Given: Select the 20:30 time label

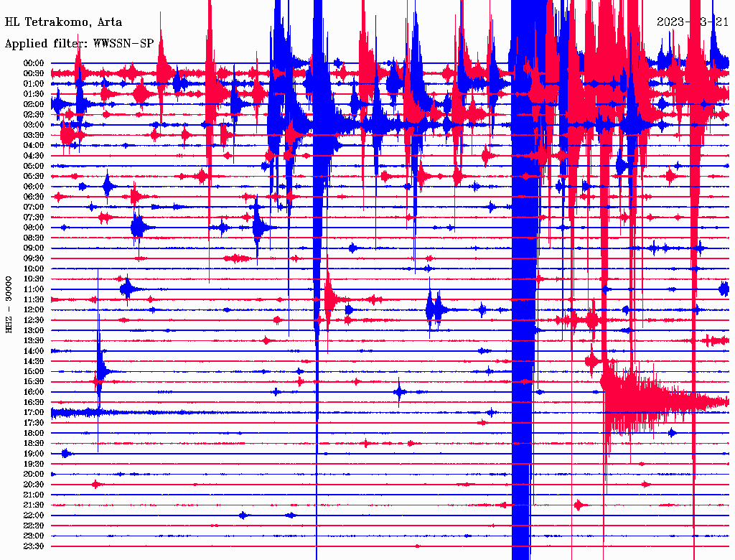Looking at the screenshot, I should coord(34,485).
